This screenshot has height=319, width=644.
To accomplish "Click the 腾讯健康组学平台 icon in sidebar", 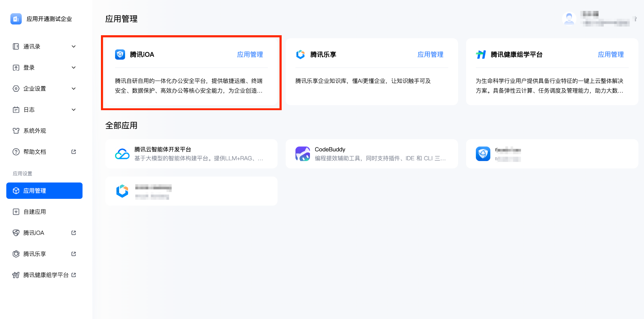I will pos(16,275).
